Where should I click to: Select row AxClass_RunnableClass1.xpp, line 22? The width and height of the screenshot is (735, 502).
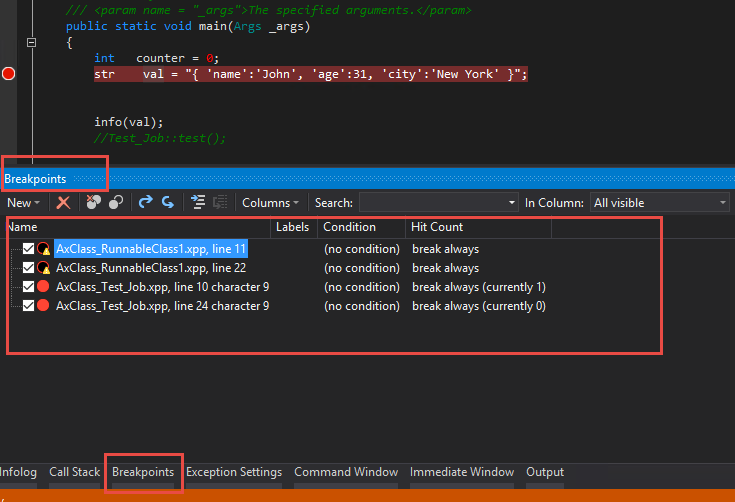[151, 268]
